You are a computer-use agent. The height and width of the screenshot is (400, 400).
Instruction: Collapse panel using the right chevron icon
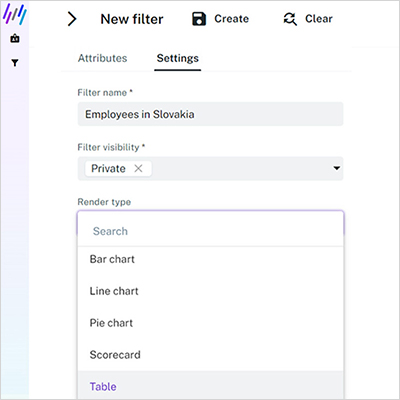click(x=72, y=19)
